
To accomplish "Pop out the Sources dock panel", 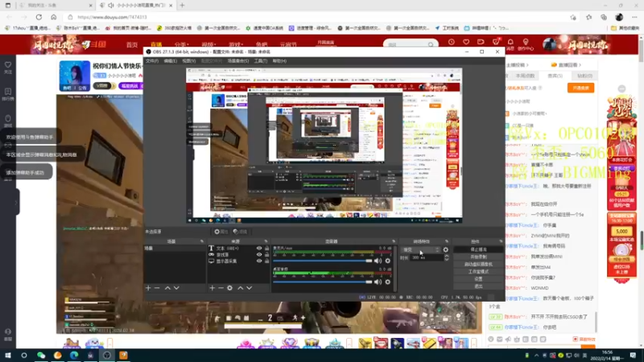I will [266, 241].
